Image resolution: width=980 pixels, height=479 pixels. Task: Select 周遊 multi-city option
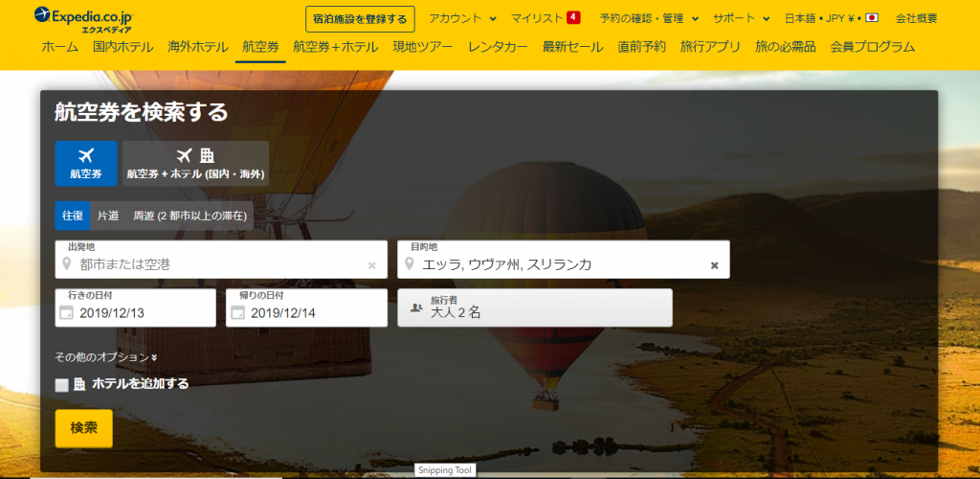click(189, 216)
